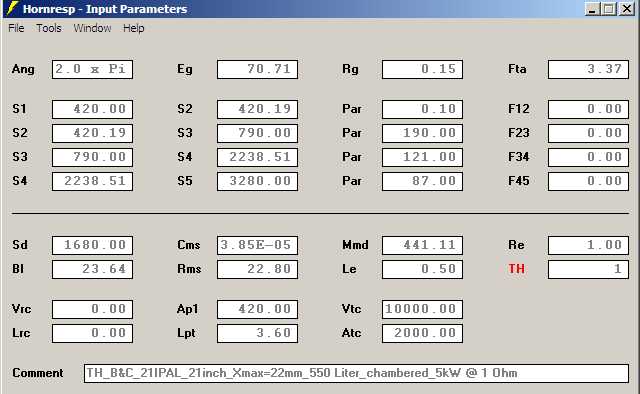Screen dimensions: 640x394
Task: Click the Ap1 field showing 420.00
Action: pos(258,309)
